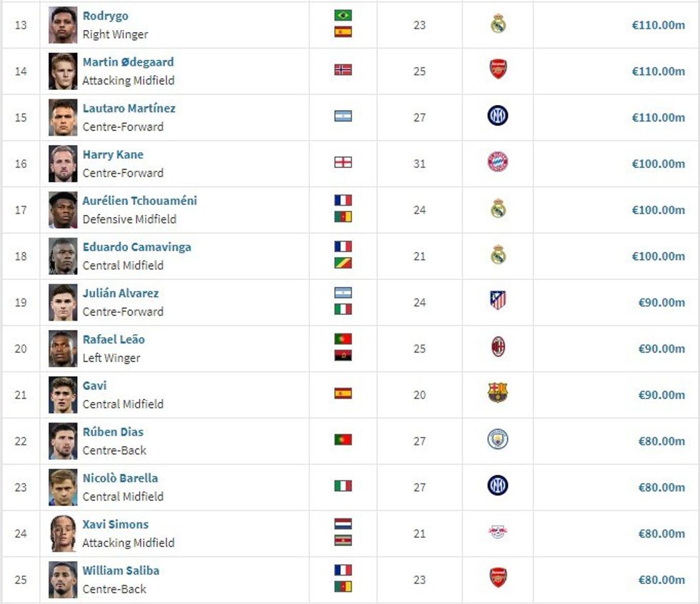Select the Manchester City crest in Rúben Dias's row
Viewport: 700px width, 604px height.
[x=498, y=440]
